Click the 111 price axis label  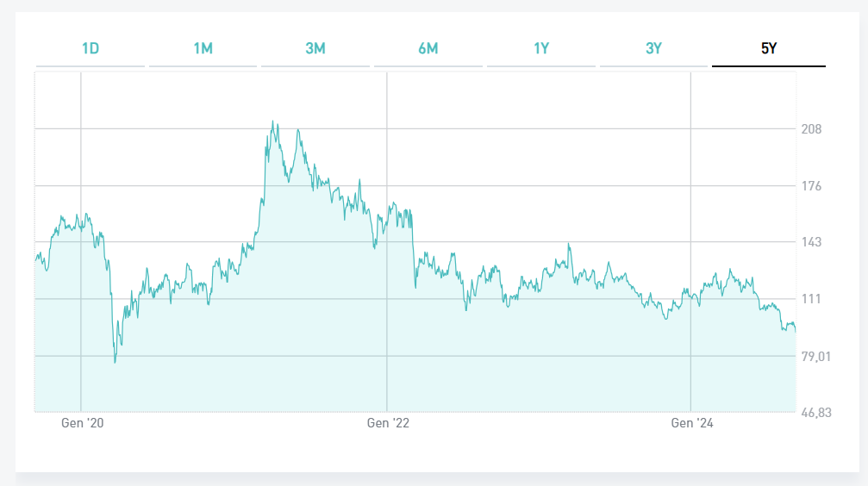[x=811, y=299]
